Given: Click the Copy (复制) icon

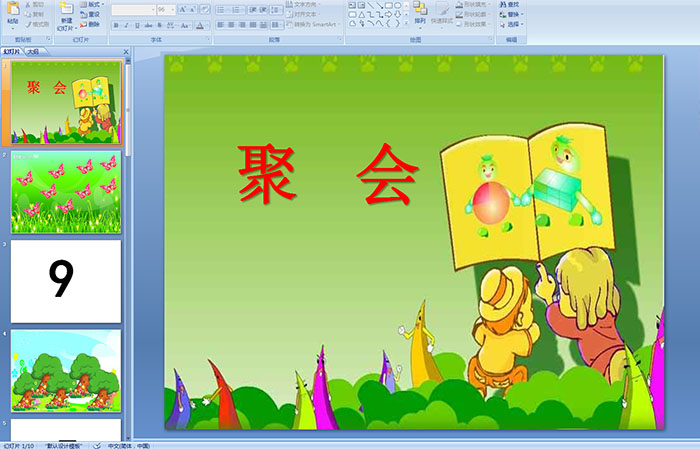Looking at the screenshot, I should click(x=28, y=14).
